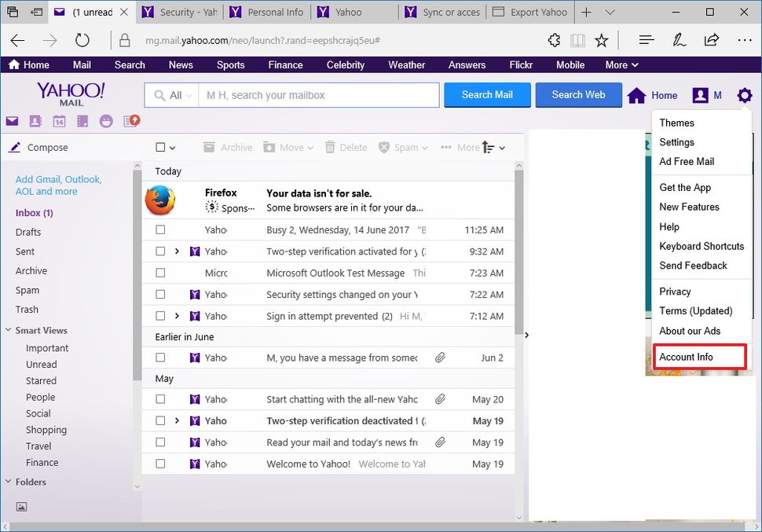Expand the two-step verification conversation thread
Screen dimensions: 762x532
[176, 251]
